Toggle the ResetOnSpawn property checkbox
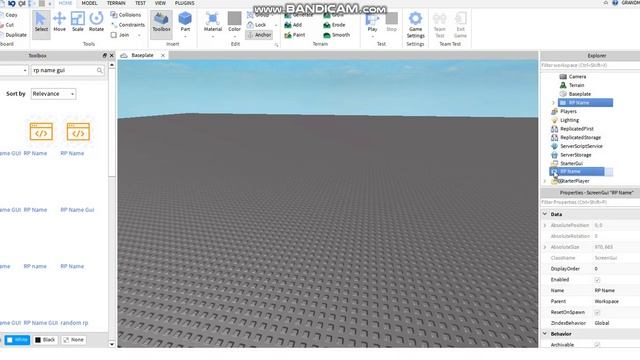The height and width of the screenshot is (360, 640). click(597, 313)
